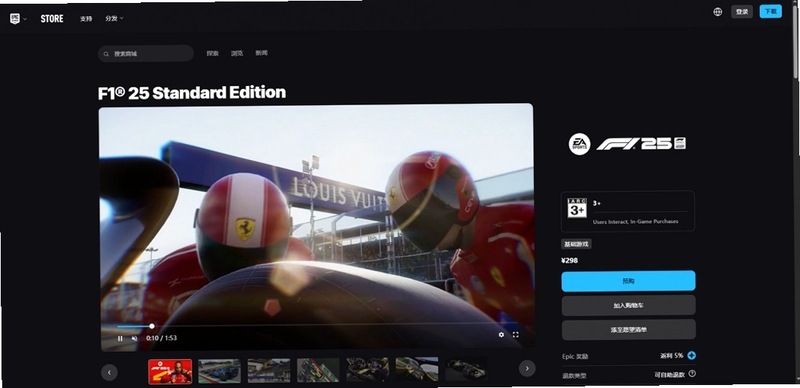Image resolution: width=800 pixels, height=388 pixels.
Task: Select the third media thumbnail
Action: [269, 370]
